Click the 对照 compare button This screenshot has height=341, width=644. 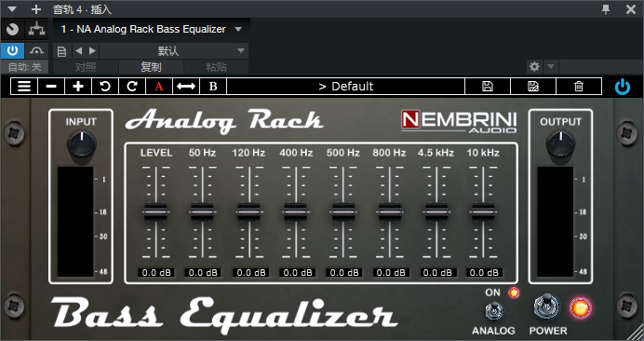[x=86, y=67]
